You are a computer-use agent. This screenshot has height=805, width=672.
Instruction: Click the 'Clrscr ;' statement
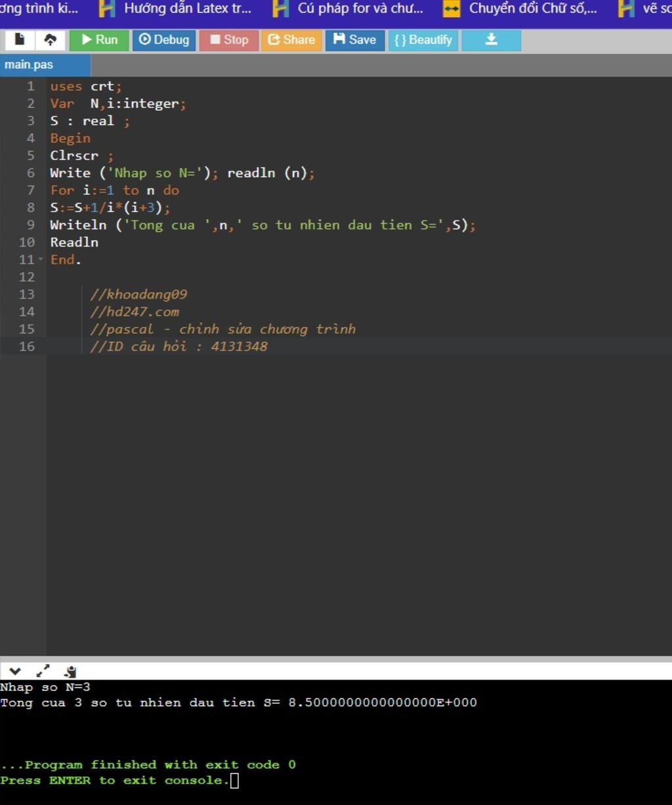click(x=82, y=155)
